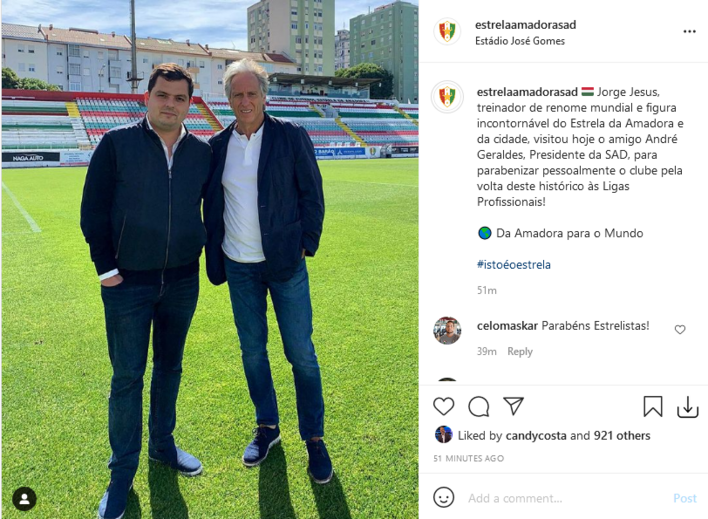Open candycosta's small avatar beside likes
The height and width of the screenshot is (519, 708).
[443, 435]
